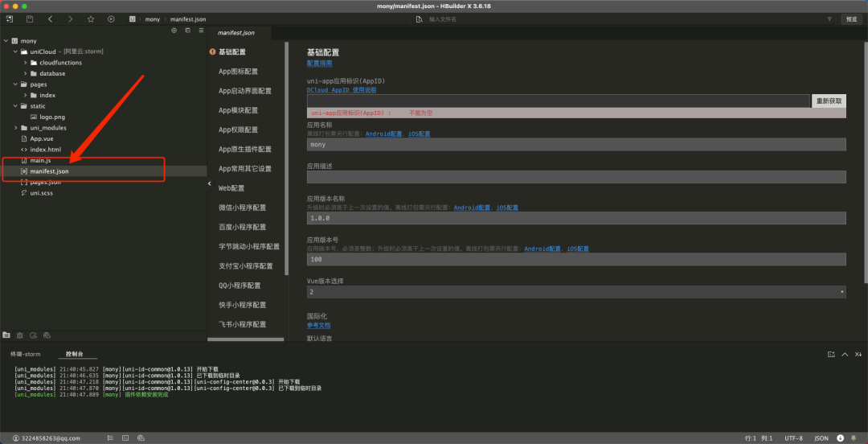The width and height of the screenshot is (868, 444).
Task: Expand the index folder
Action: tap(26, 96)
